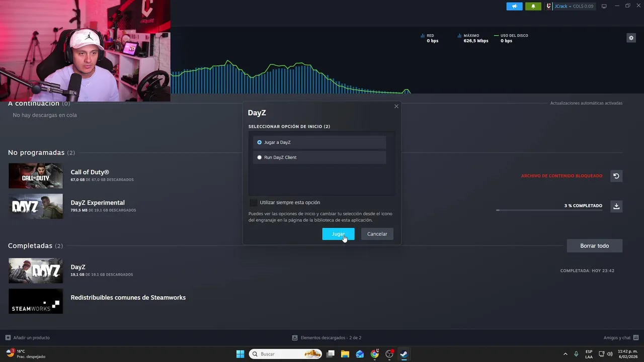Screen dimensions: 644x362
Task: Open Outlook from taskbar
Action: coord(360,354)
